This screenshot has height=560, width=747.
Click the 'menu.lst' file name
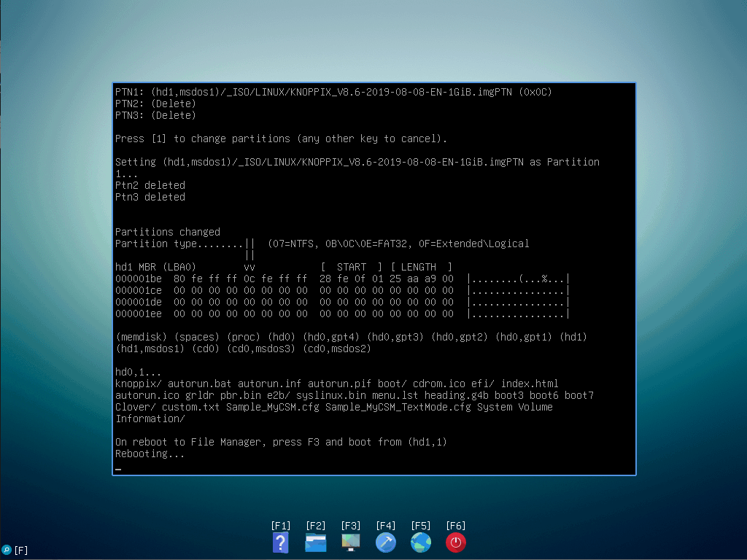coord(395,395)
